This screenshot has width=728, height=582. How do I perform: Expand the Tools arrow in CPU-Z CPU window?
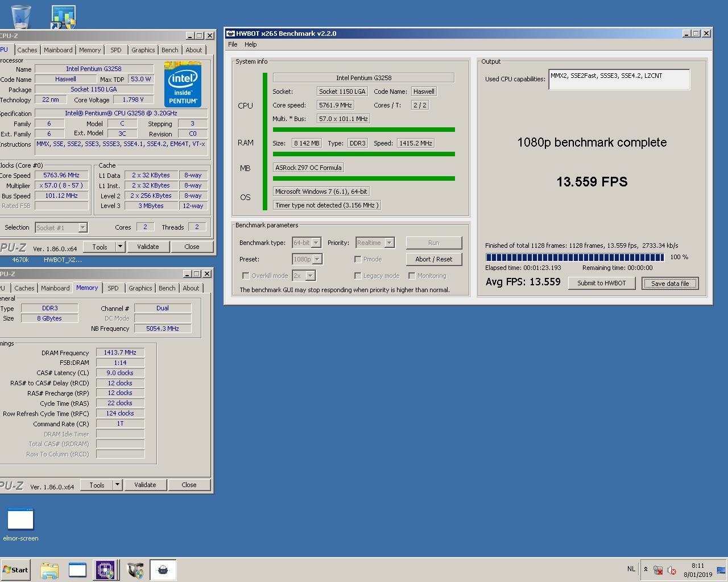120,247
